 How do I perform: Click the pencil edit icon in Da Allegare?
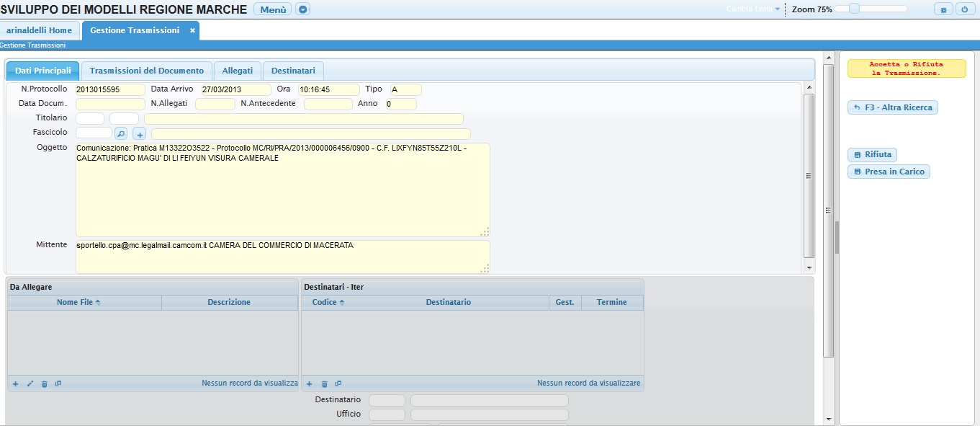coord(30,383)
